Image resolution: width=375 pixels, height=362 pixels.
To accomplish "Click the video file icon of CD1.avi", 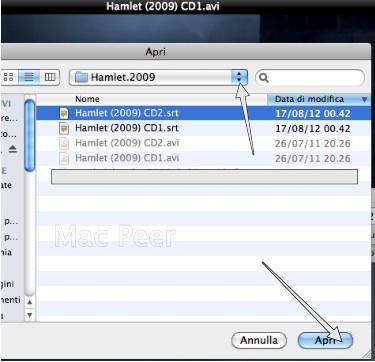I will click(64, 159).
